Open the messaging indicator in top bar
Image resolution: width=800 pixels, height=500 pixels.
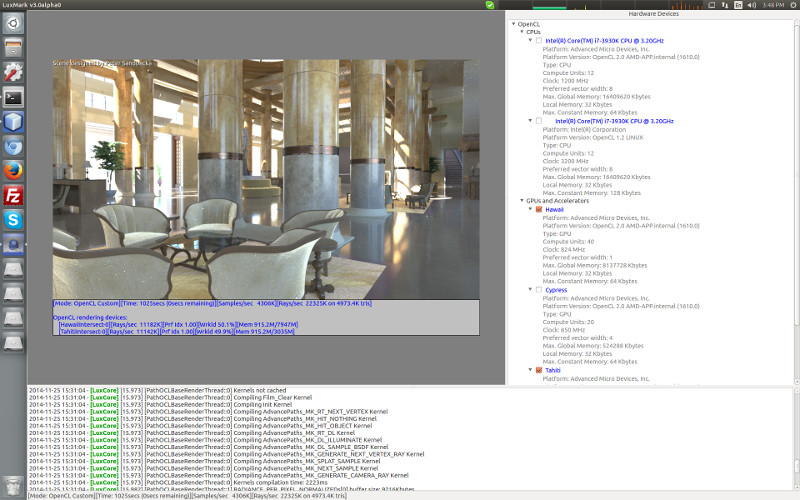712,5
